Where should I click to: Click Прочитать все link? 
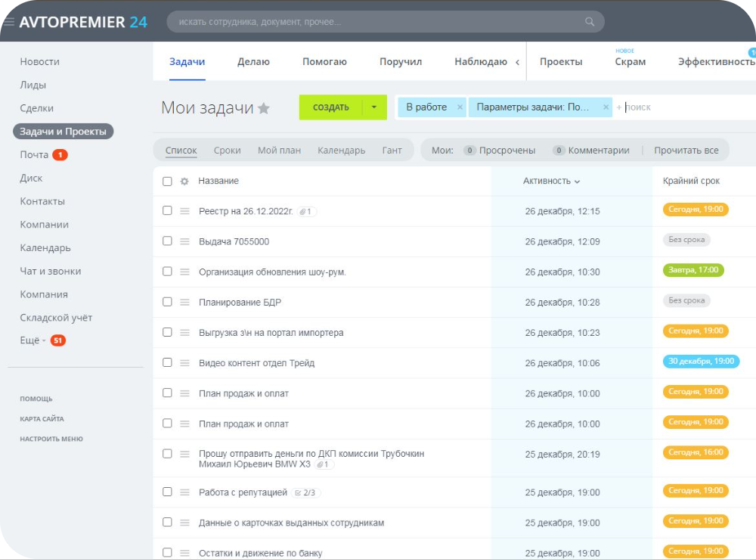[686, 151]
